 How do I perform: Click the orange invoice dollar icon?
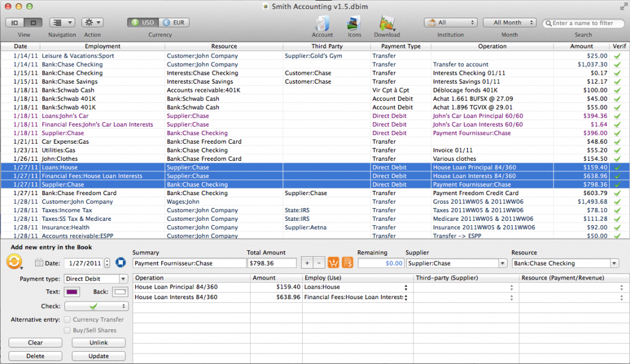347,263
